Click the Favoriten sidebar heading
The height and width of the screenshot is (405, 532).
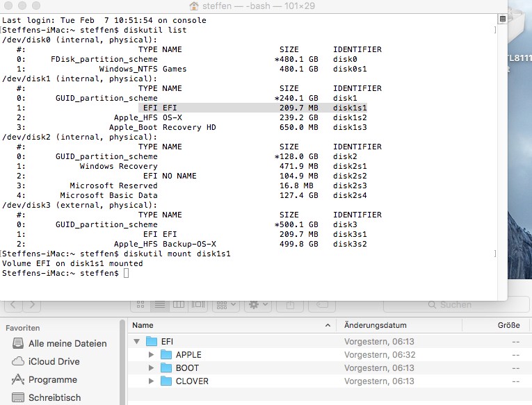pos(23,328)
